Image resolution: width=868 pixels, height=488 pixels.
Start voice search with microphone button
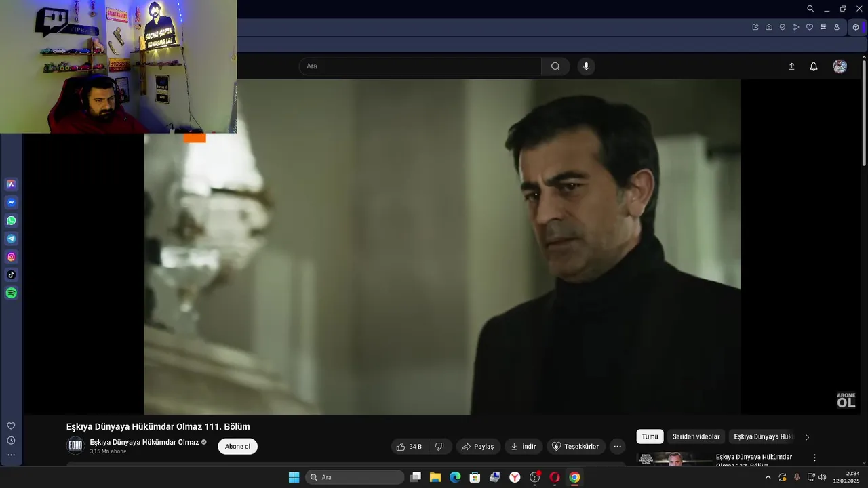(x=587, y=66)
